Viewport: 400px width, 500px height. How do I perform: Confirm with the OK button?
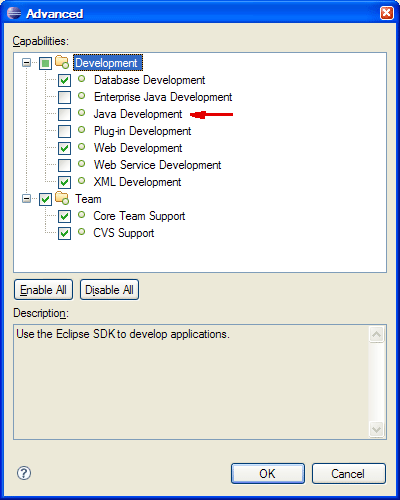click(268, 473)
